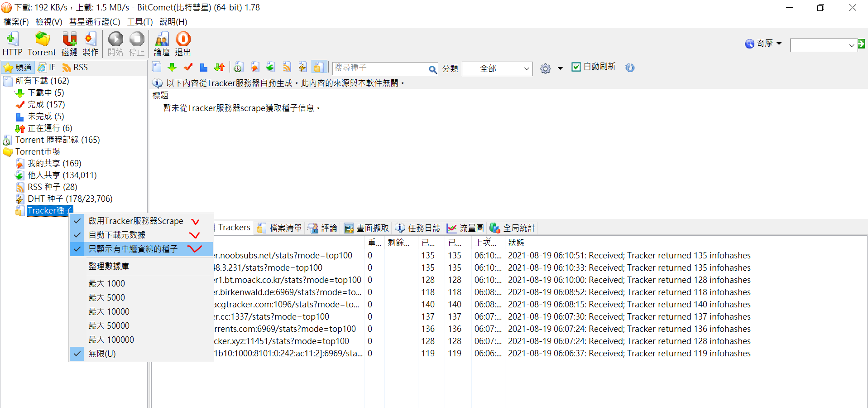Open the 說明(H) menu
Screen dimensions: 868x408
click(173, 22)
